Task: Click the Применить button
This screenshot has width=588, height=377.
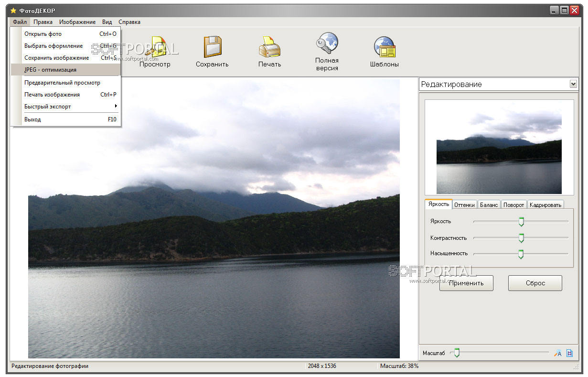Action: pyautogui.click(x=466, y=283)
